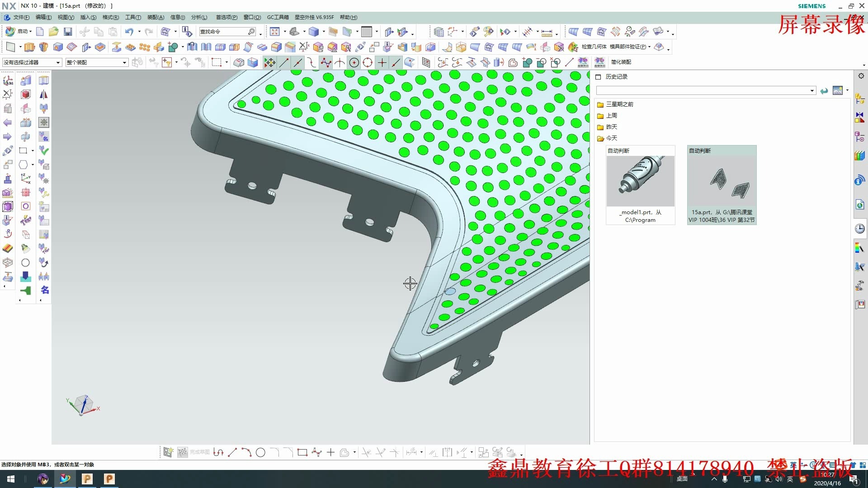Open the Open-file folder icon
This screenshot has height=488, width=868.
(x=53, y=32)
